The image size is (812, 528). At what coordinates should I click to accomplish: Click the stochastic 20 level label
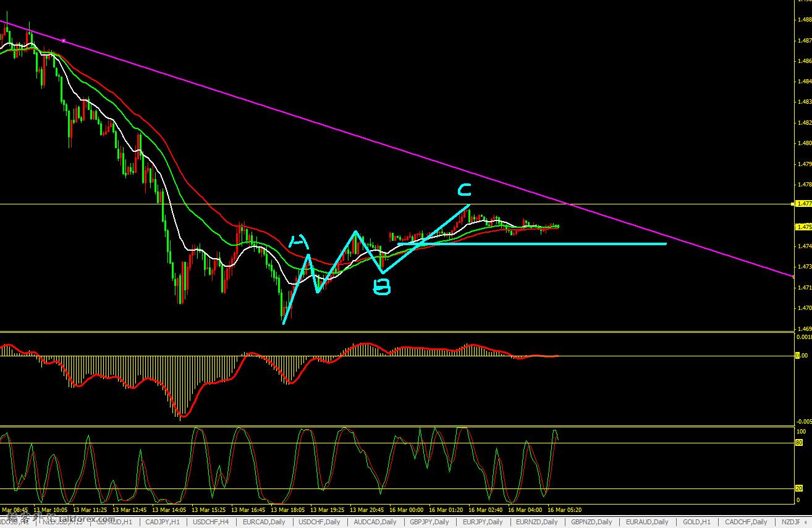(800, 489)
